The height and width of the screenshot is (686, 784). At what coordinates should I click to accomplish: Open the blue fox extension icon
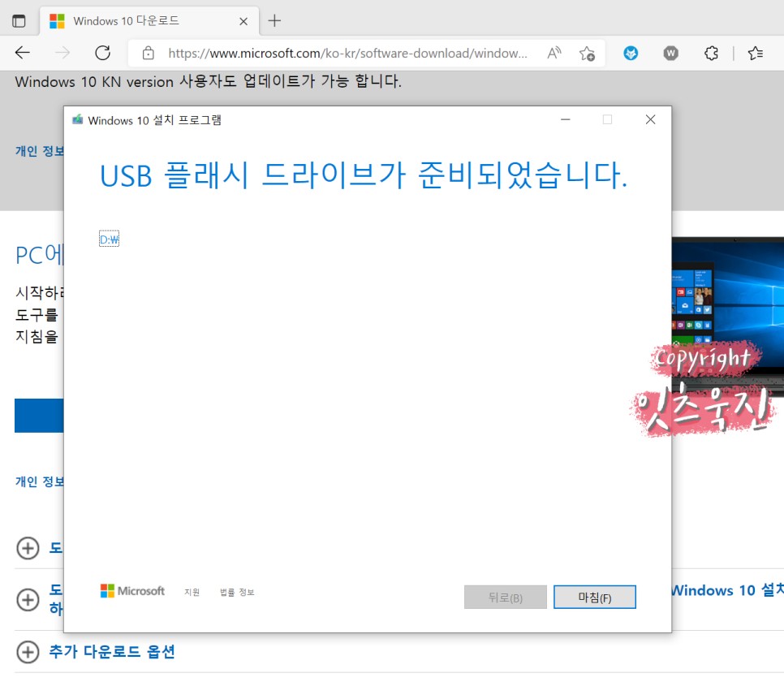631,53
